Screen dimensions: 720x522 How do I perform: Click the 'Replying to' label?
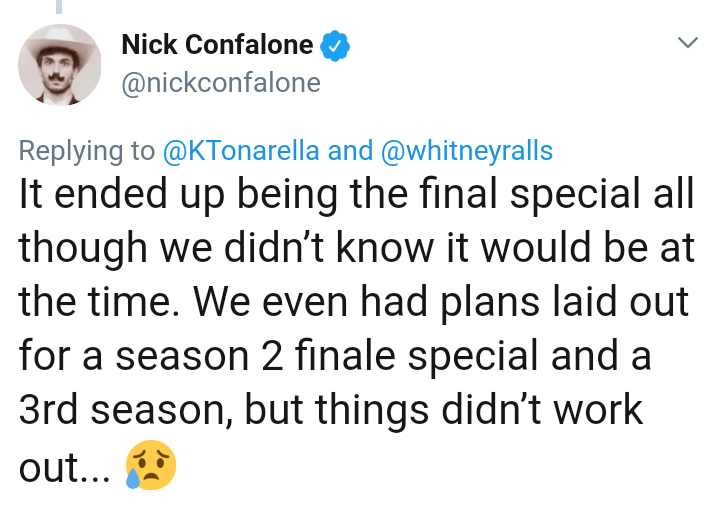[x=87, y=151]
